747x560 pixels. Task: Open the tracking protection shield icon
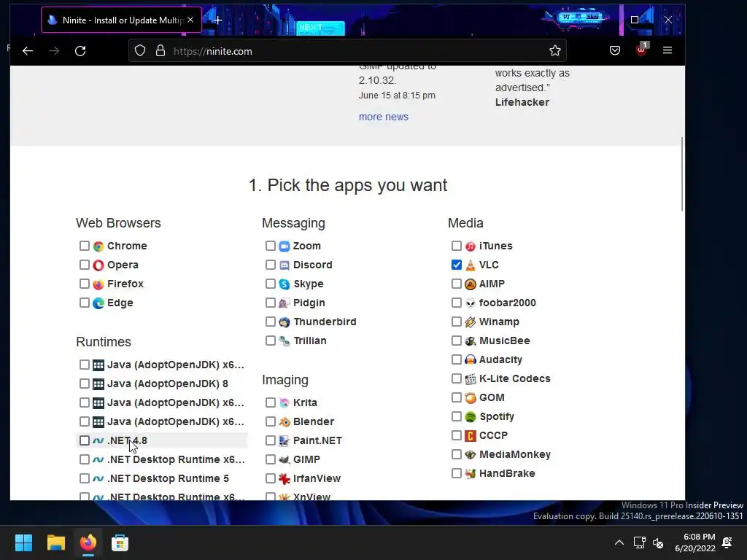[139, 51]
